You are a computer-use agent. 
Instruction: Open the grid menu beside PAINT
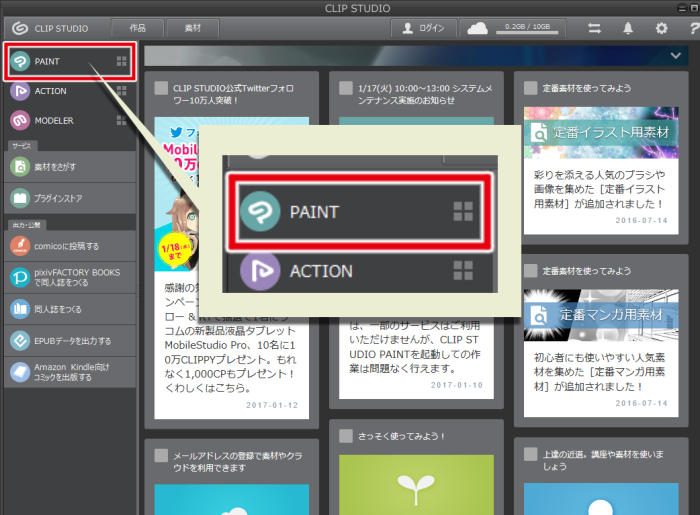point(121,61)
